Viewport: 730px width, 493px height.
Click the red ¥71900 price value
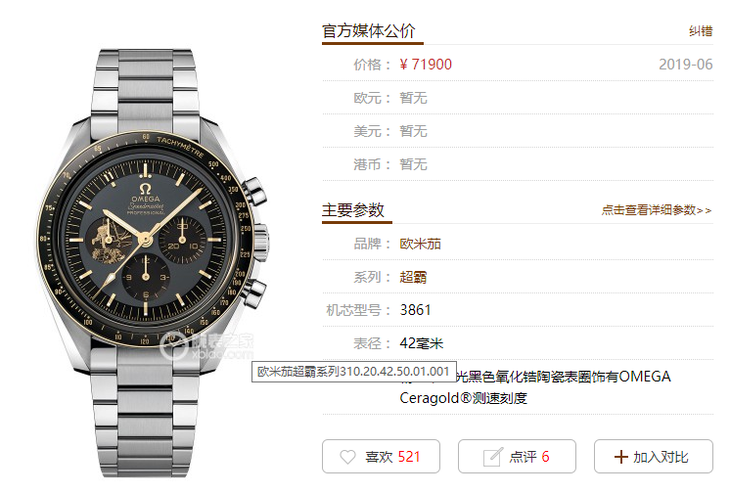click(426, 64)
